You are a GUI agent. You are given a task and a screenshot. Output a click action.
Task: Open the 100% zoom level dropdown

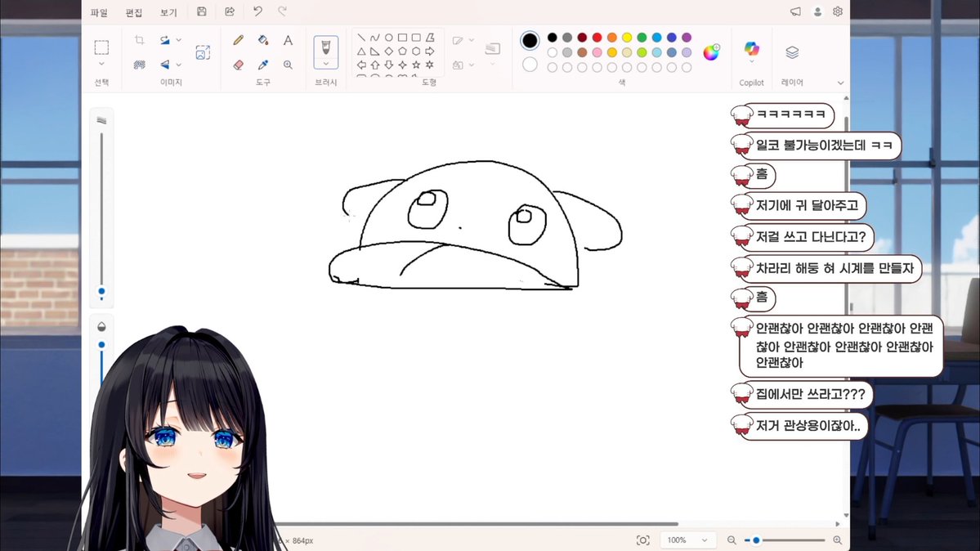point(687,540)
